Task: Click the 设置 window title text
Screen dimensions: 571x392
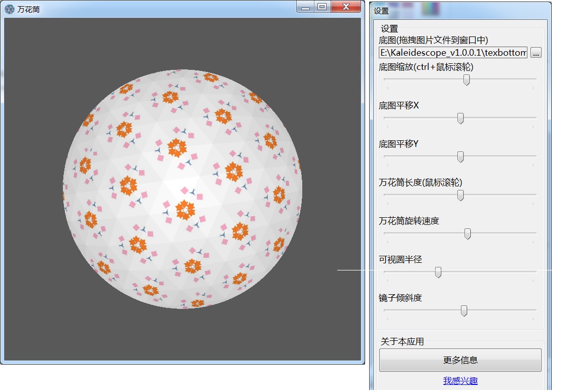Action: 381,11
